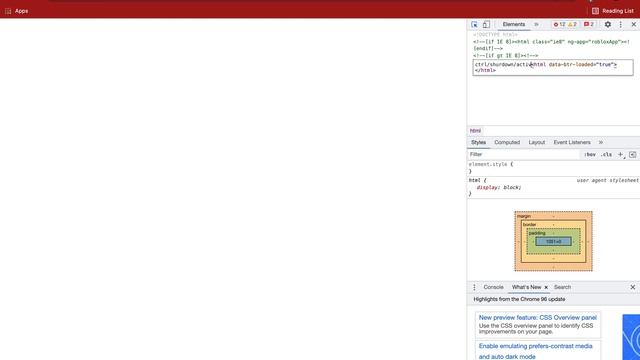Focus the styles Filter field
640x360 pixels.
pyautogui.click(x=524, y=154)
